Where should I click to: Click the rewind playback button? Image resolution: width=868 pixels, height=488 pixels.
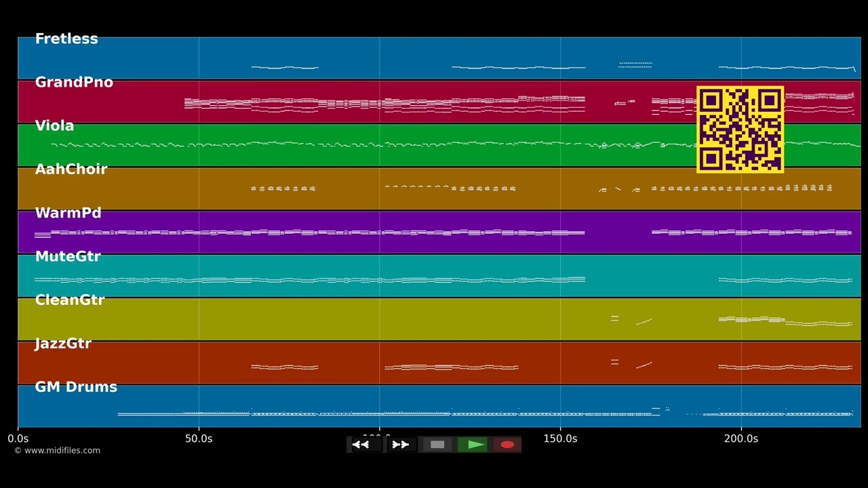tap(366, 445)
